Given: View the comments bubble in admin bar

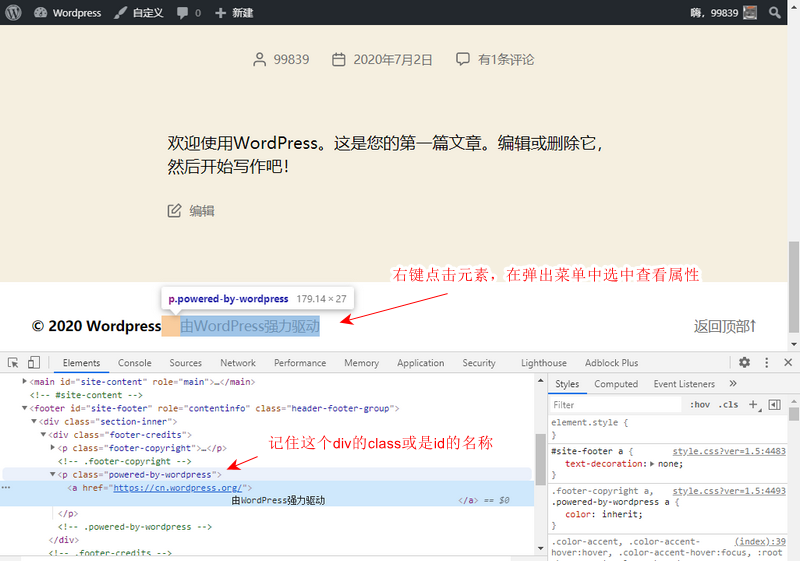Looking at the screenshot, I should (x=189, y=13).
